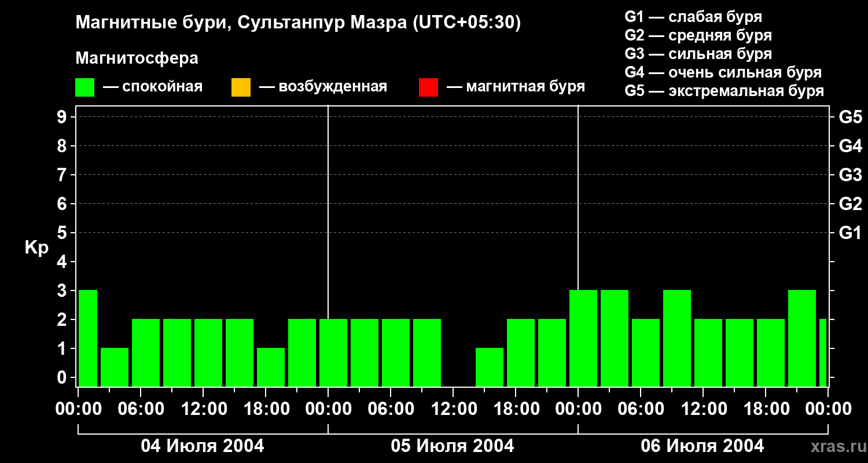Click the '18:00' time label under 05 July
This screenshot has width=868, height=463.
[x=516, y=409]
